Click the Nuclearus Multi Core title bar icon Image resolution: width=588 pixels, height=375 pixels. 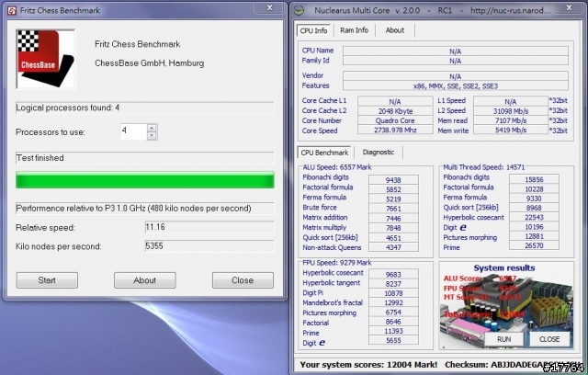pyautogui.click(x=299, y=10)
